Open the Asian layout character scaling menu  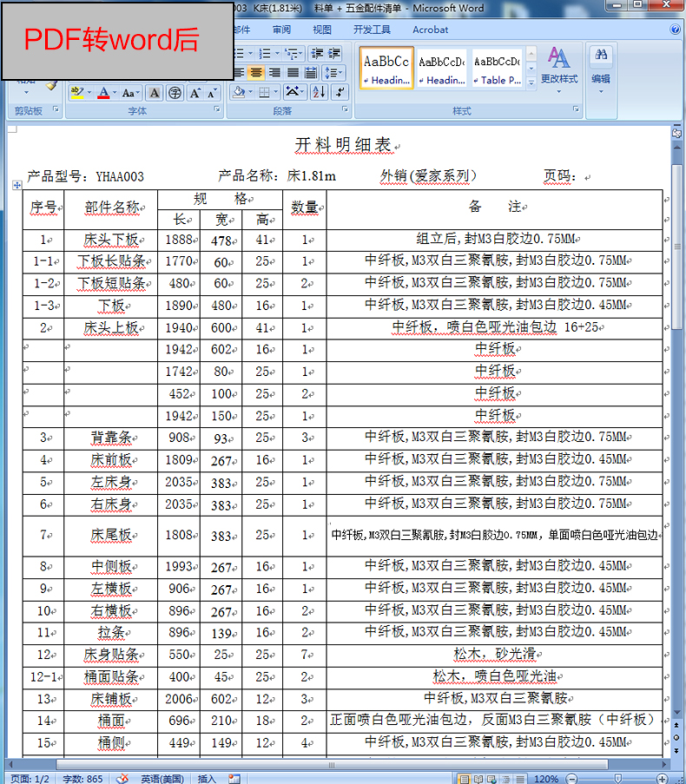(x=294, y=92)
